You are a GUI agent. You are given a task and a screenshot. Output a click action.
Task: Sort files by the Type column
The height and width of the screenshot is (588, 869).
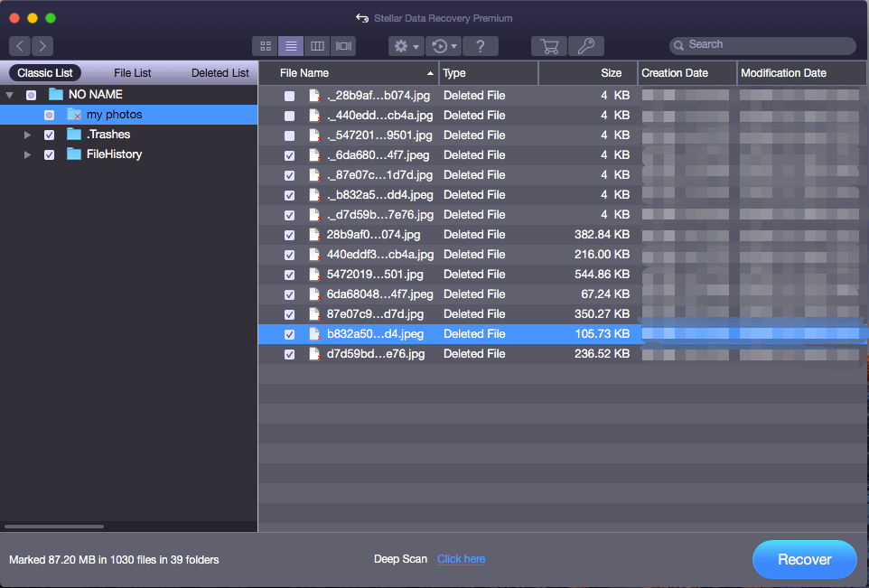[x=489, y=73]
